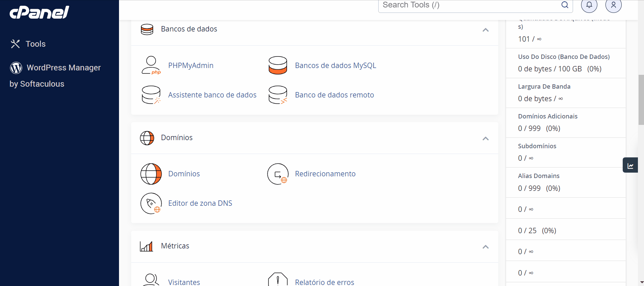The image size is (644, 286).
Task: Click the '101 / ∞' value
Action: pyautogui.click(x=530, y=39)
